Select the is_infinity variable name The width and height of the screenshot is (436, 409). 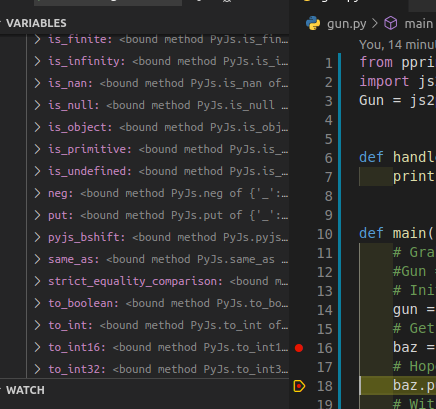click(86, 62)
